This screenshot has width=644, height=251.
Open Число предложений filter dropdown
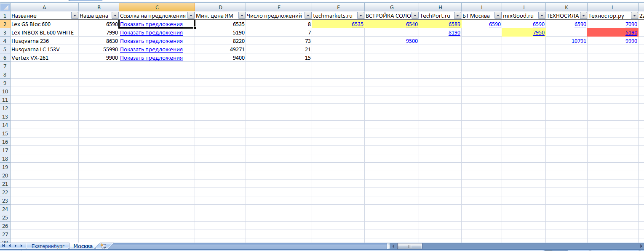308,16
